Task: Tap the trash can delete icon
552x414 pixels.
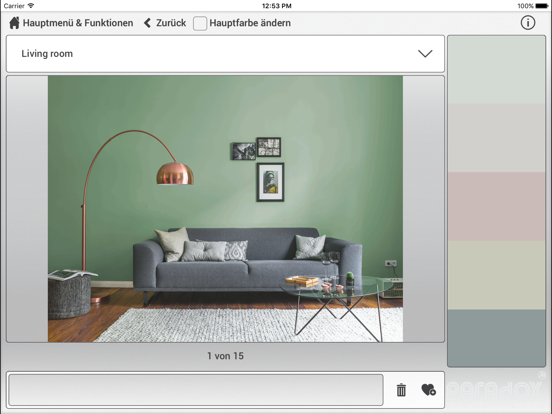Action: (x=401, y=390)
